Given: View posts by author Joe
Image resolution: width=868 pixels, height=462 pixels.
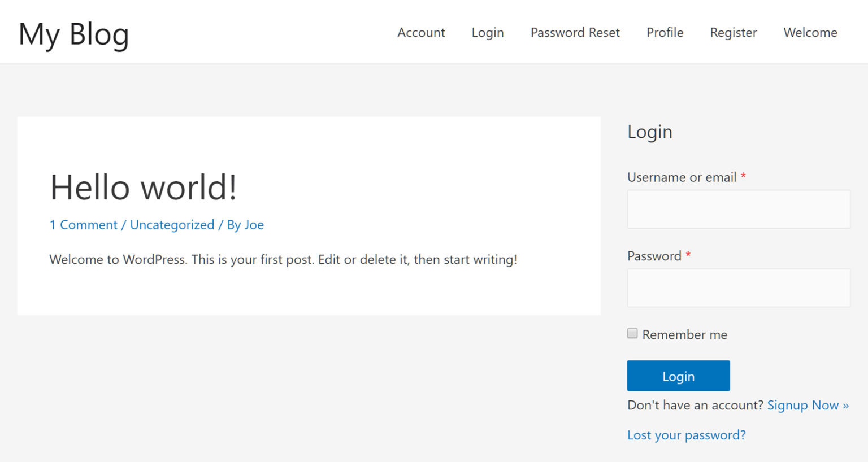Looking at the screenshot, I should click(x=255, y=225).
